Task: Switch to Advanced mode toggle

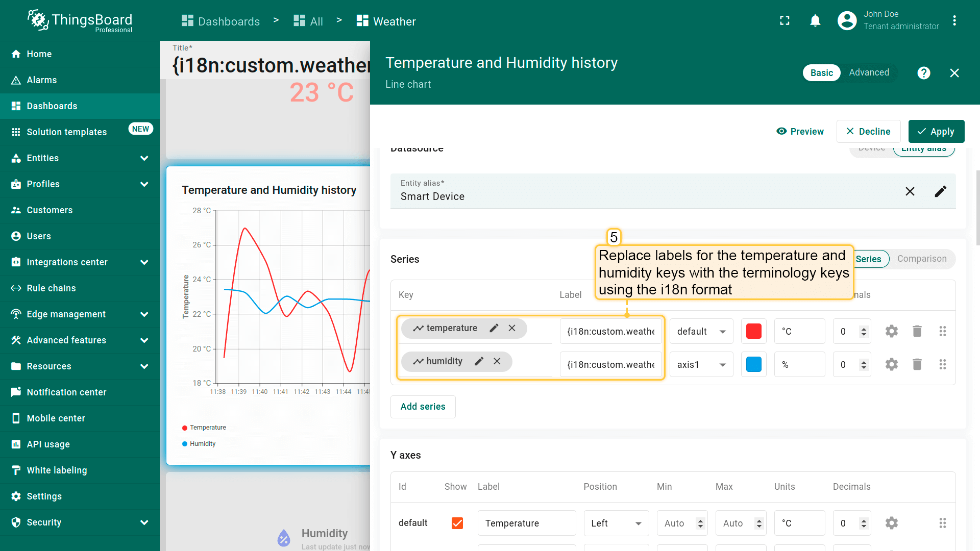Action: coord(869,72)
